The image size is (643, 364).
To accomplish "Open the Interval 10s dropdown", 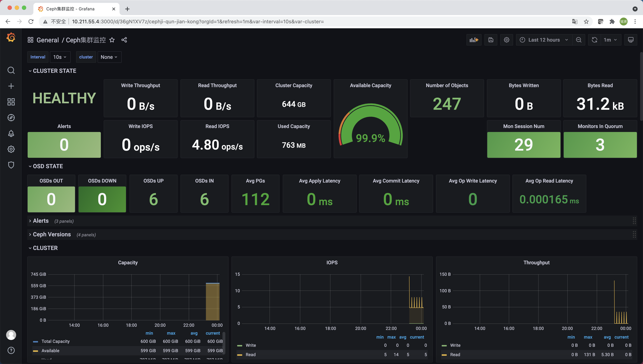I will (x=60, y=57).
